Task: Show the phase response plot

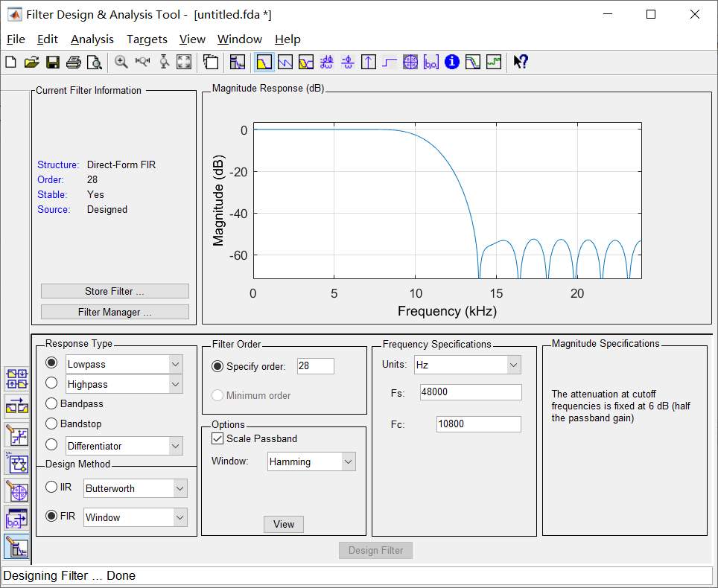Action: (x=285, y=62)
